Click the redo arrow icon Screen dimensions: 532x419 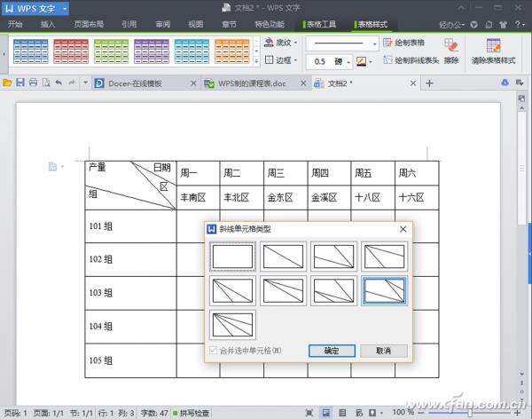pyautogui.click(x=72, y=83)
